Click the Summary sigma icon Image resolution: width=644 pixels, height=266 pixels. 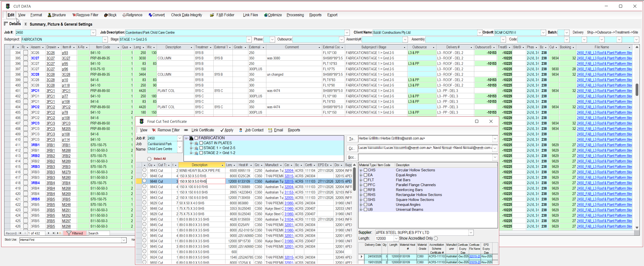(x=26, y=24)
